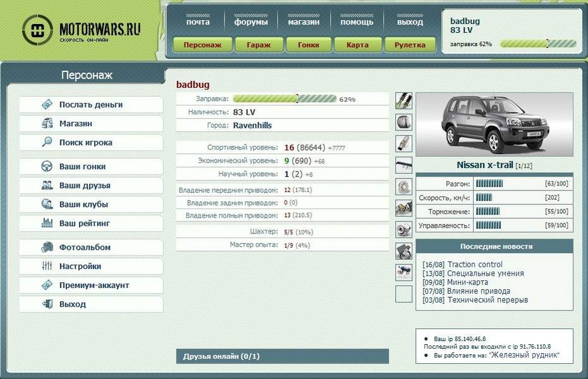The image size is (588, 379).
Task: Open the transmission gearbox part slot
Action: click(404, 208)
